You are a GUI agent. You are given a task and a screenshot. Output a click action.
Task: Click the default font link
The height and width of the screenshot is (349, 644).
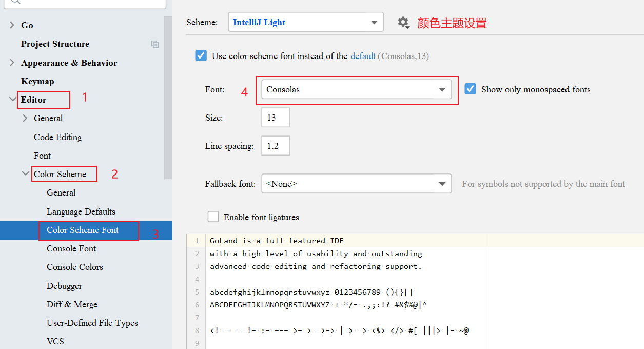tap(363, 56)
